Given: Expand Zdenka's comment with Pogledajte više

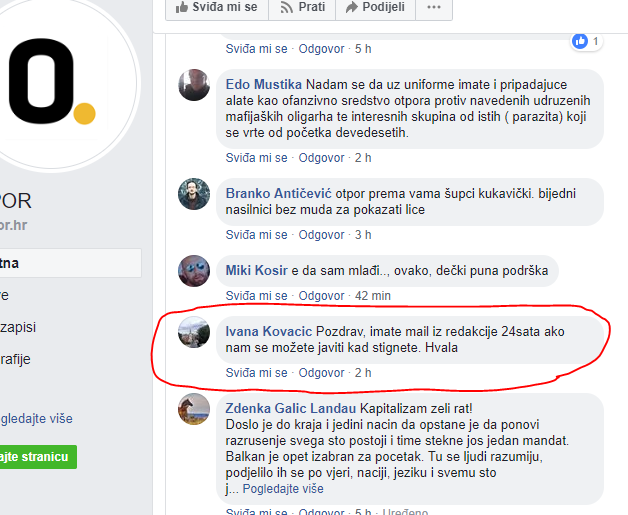Looking at the screenshot, I should pyautogui.click(x=283, y=489).
